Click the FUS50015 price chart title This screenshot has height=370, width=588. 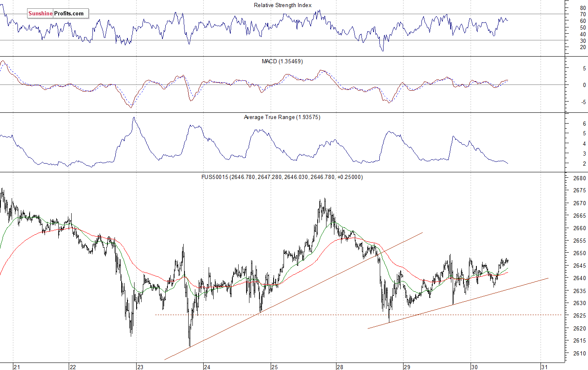point(282,177)
